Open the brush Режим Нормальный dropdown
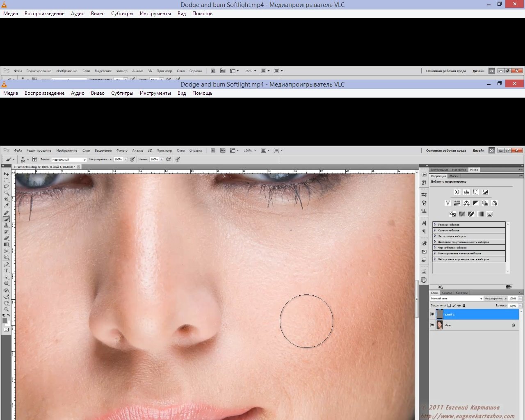Image resolution: width=525 pixels, height=420 pixels. click(x=69, y=160)
